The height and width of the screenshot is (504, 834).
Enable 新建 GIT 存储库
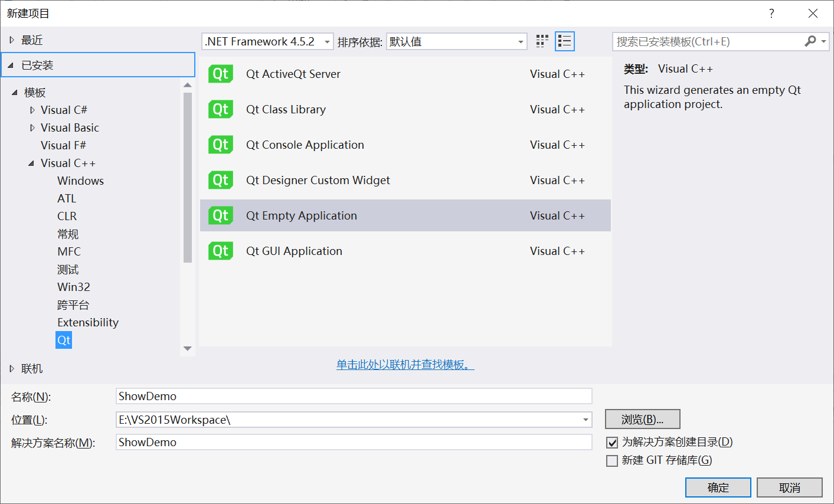[612, 461]
